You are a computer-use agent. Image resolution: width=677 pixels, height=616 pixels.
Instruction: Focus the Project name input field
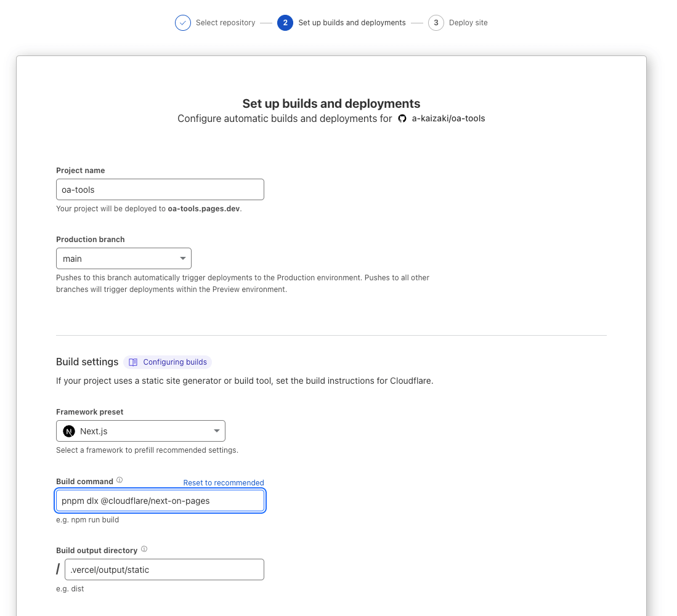160,190
